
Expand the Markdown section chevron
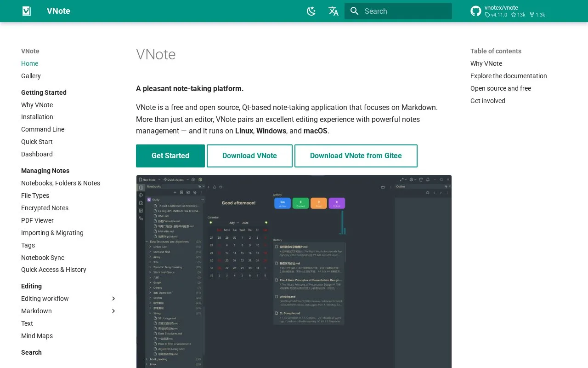point(114,311)
